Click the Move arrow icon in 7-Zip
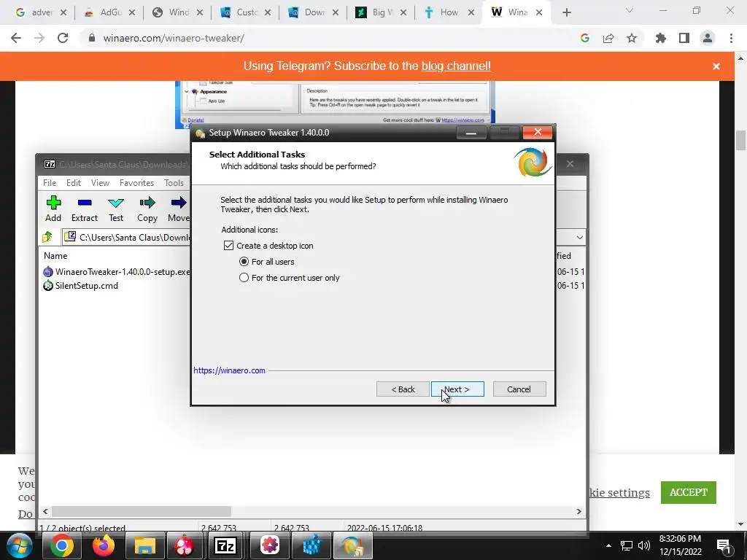Viewport: 747px width, 560px height. coord(179,203)
